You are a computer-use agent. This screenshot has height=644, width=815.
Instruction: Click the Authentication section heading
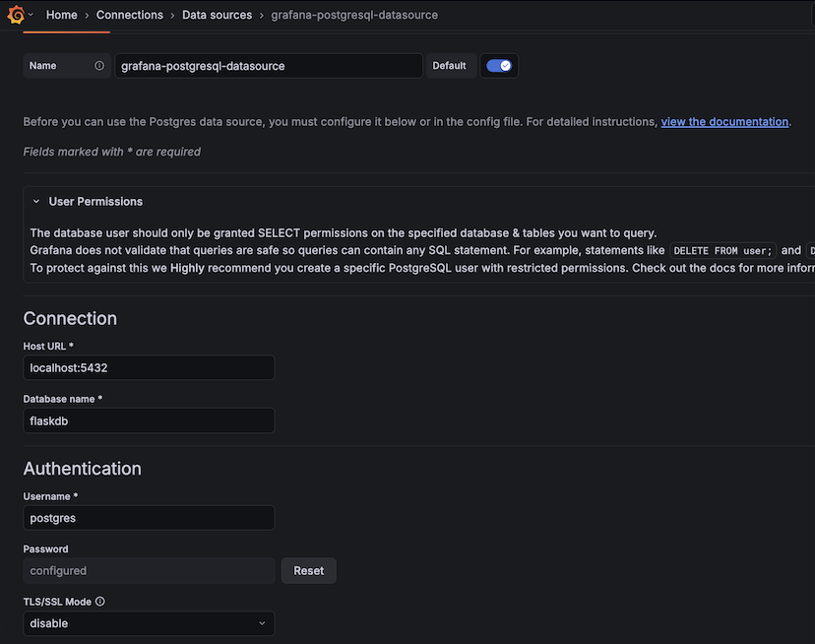(82, 469)
